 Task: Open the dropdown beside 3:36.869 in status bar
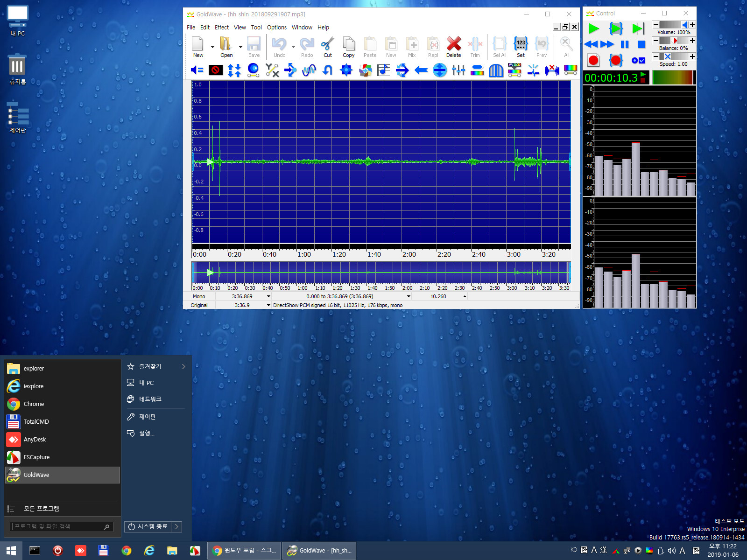point(268,296)
